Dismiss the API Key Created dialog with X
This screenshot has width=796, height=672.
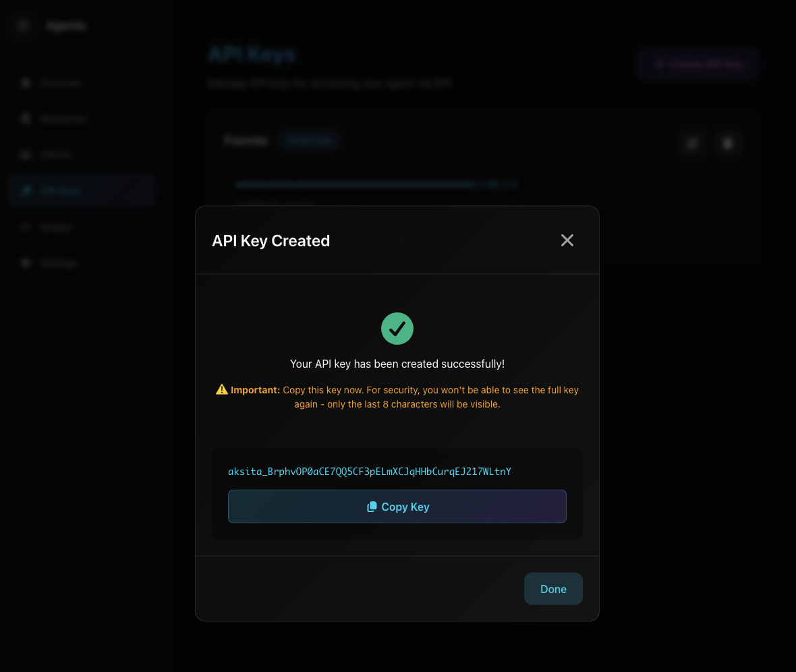567,240
